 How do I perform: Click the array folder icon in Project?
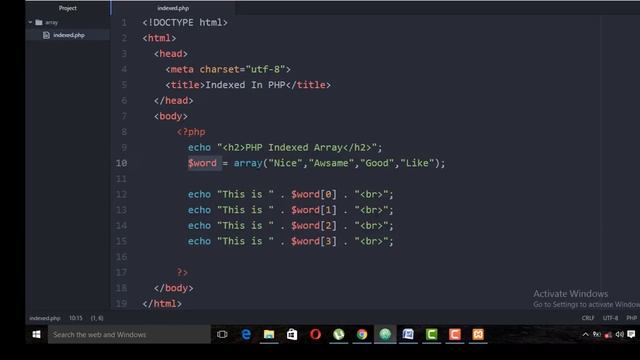(39, 22)
